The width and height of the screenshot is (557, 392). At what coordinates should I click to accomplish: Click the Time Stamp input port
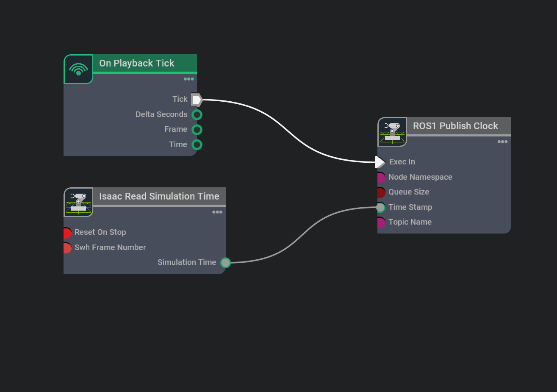pyautogui.click(x=381, y=207)
